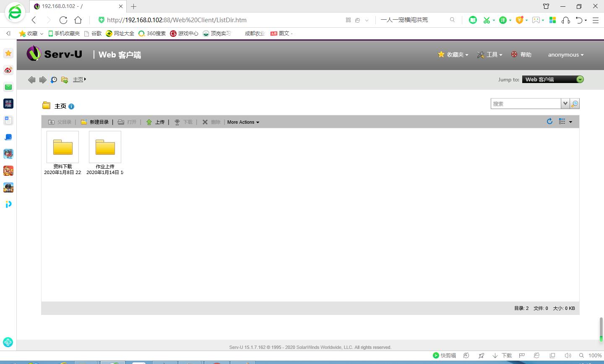Toggle the browser sound speaker icon

[568, 355]
